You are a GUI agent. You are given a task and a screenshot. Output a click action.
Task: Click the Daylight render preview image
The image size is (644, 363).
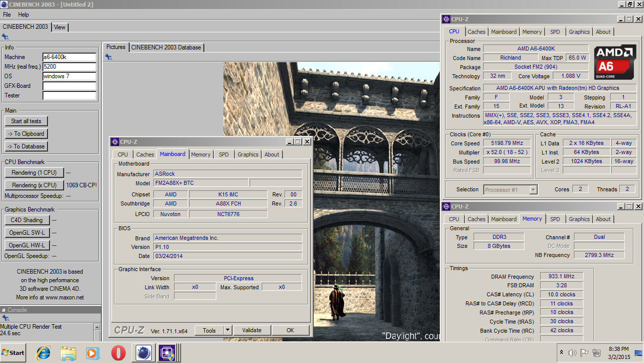332,202
